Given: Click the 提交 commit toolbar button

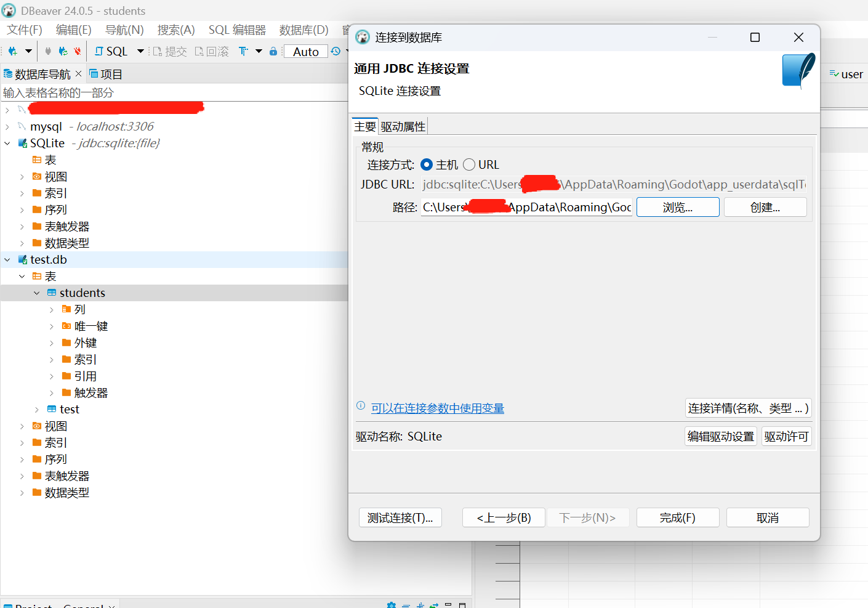Looking at the screenshot, I should [x=169, y=51].
